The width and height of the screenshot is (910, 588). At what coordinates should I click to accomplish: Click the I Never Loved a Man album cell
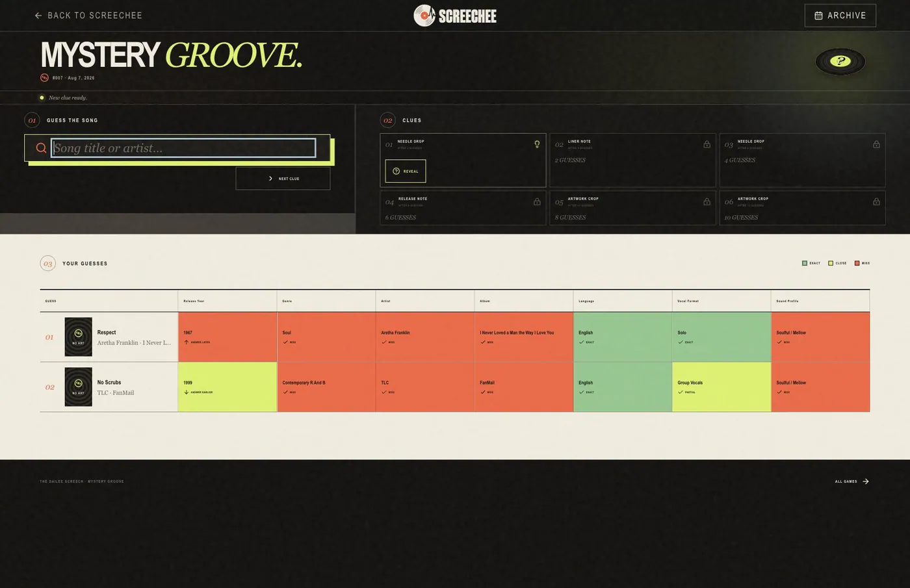(x=524, y=337)
